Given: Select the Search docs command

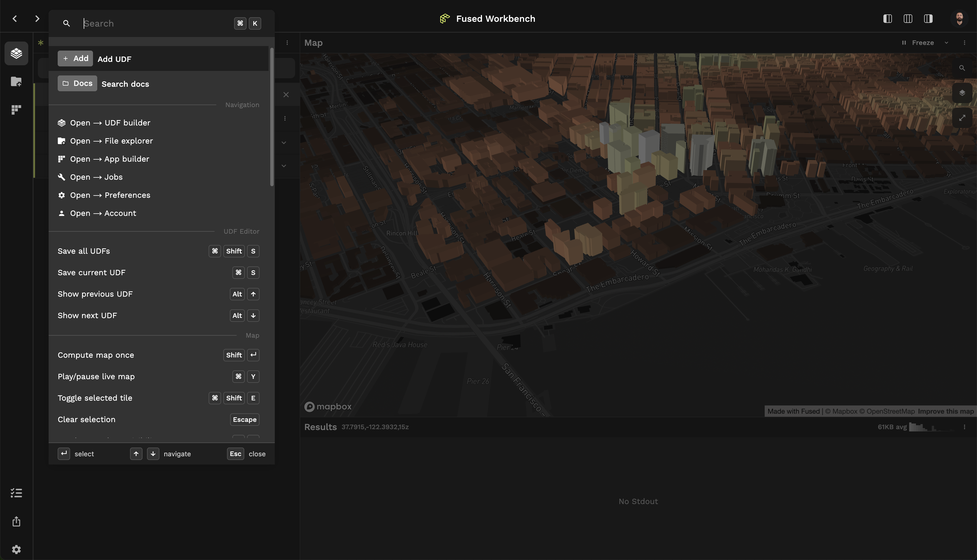Looking at the screenshot, I should [x=159, y=83].
